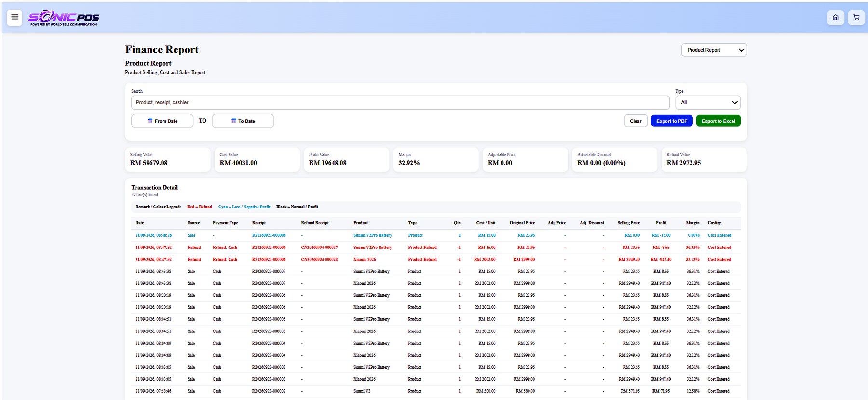Viewport: 868px width, 400px height.
Task: Select the Margin 32.92% card
Action: 436,159
